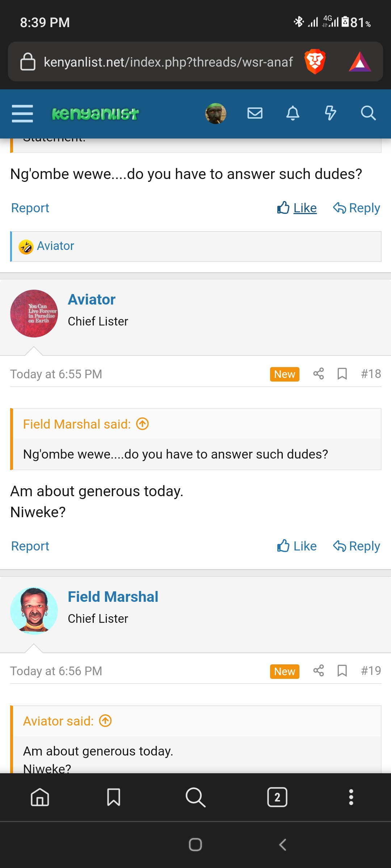Open the forum search magnifier
Viewport: 391px width, 868px height.
pyautogui.click(x=368, y=113)
